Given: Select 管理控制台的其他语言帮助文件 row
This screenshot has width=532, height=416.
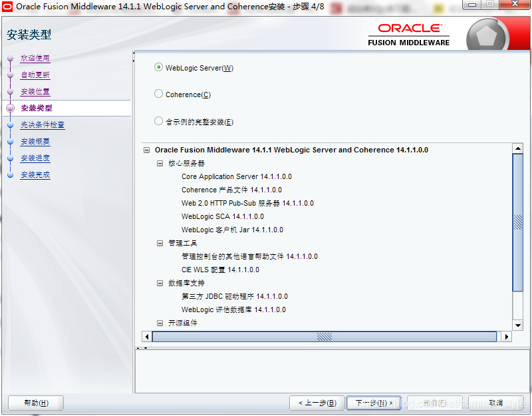Looking at the screenshot, I should point(250,256).
